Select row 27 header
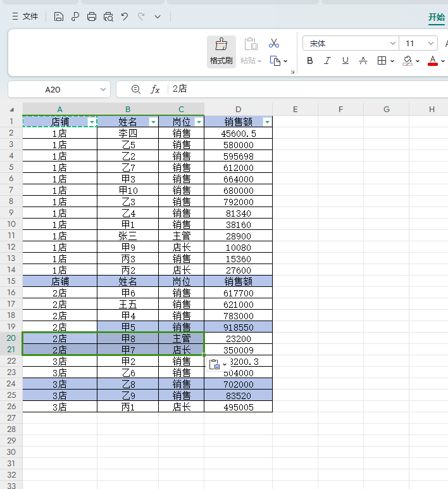Screen dimensions: 448x489 pyautogui.click(x=11, y=418)
